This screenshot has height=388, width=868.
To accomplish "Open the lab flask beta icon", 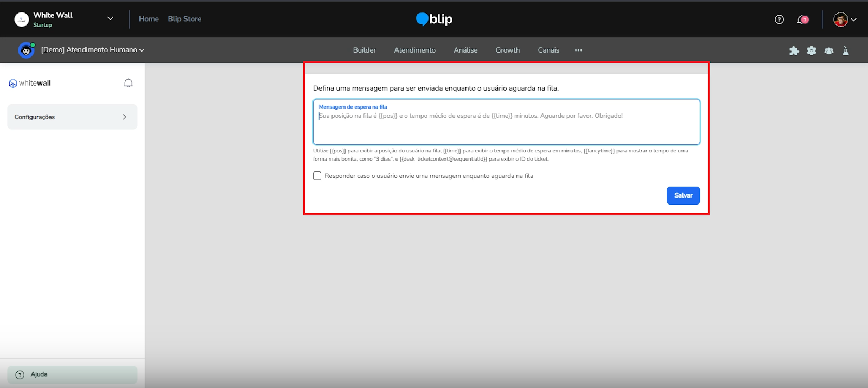I will click(845, 50).
